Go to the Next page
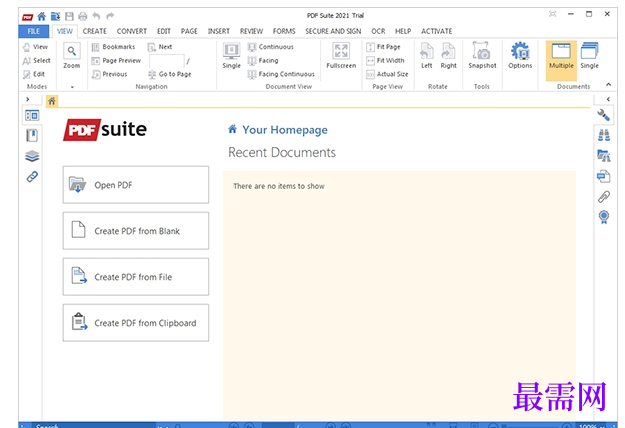625x428 pixels. 160,47
